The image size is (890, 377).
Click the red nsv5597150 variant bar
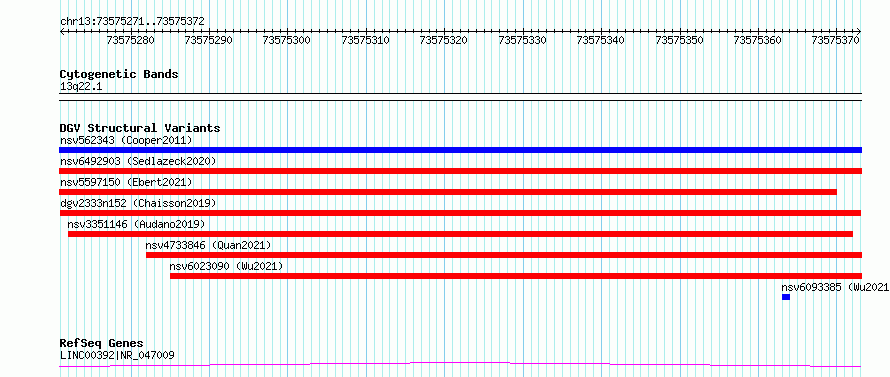click(448, 192)
